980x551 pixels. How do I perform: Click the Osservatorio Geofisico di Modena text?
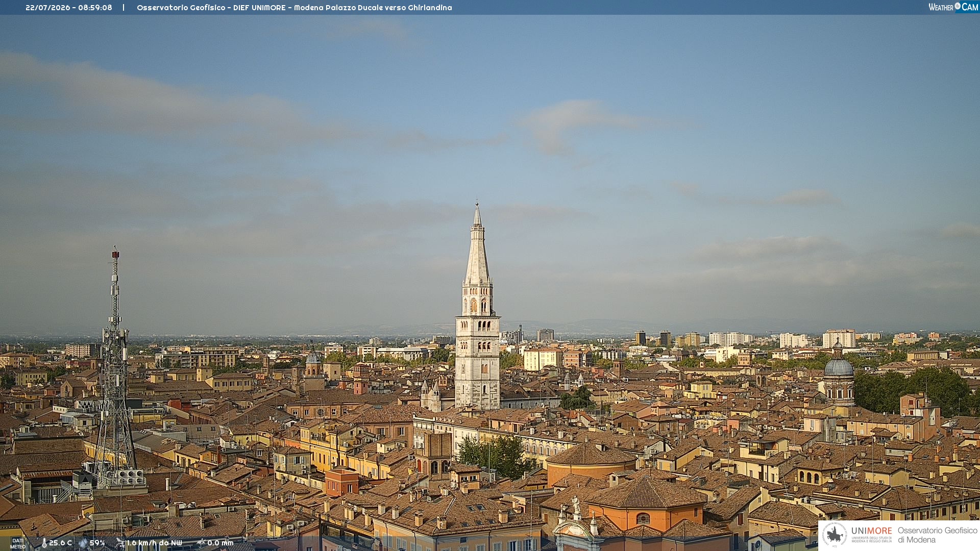coord(938,535)
